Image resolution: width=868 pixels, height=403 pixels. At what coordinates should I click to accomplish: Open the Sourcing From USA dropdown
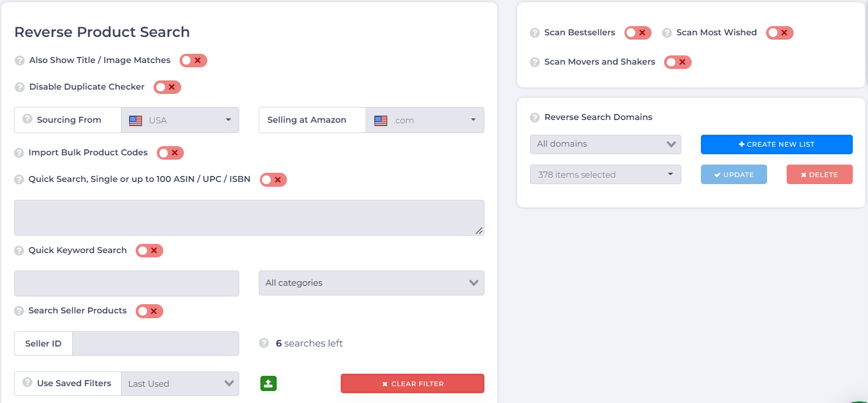click(x=180, y=120)
